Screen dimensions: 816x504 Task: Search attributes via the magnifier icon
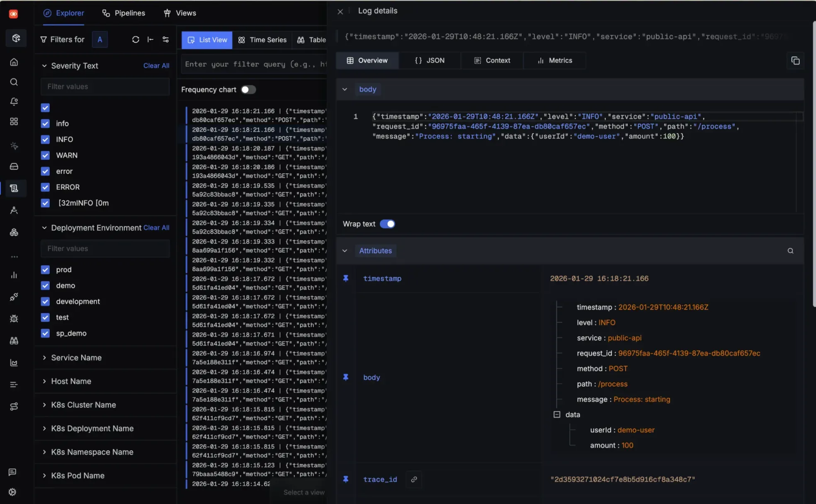[790, 250]
